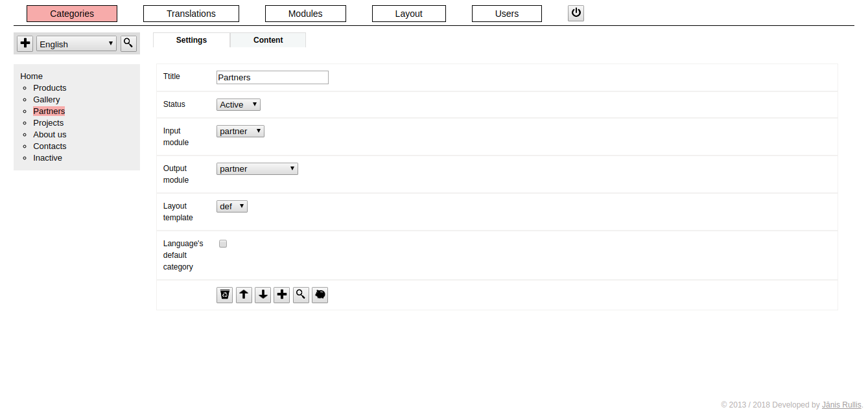Expand the Input module dropdown
868x414 pixels.
coord(240,131)
